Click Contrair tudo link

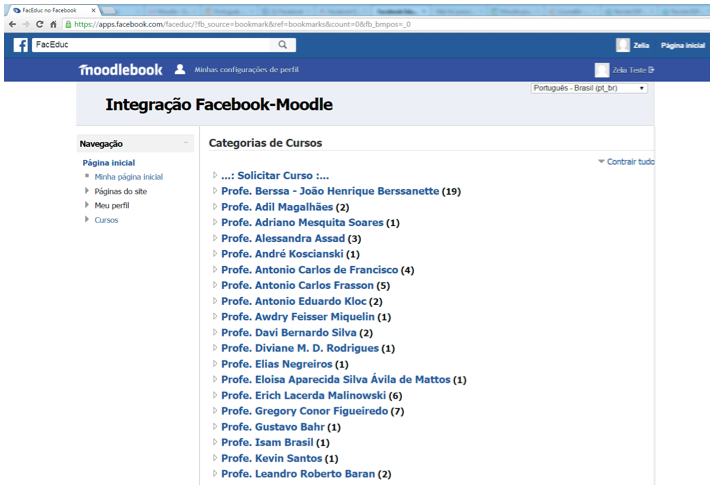[630, 161]
